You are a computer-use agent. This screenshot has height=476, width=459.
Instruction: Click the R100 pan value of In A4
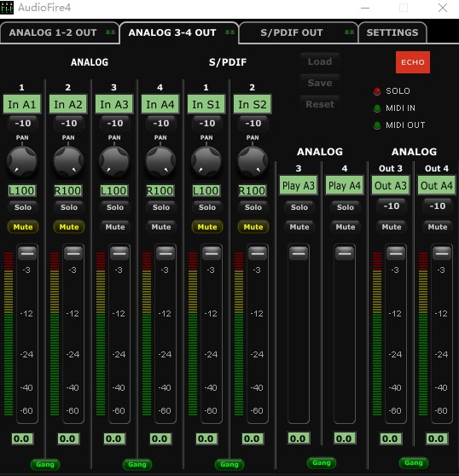click(x=160, y=190)
